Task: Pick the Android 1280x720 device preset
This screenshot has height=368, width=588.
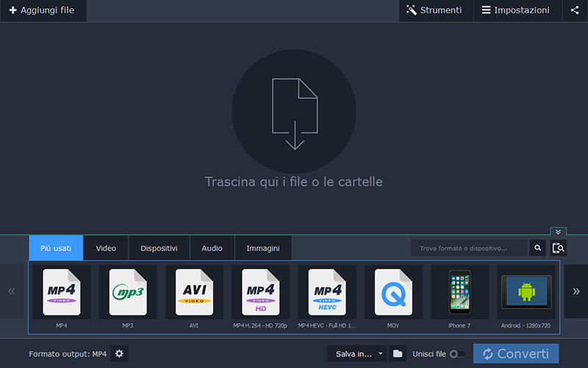Action: tap(526, 295)
